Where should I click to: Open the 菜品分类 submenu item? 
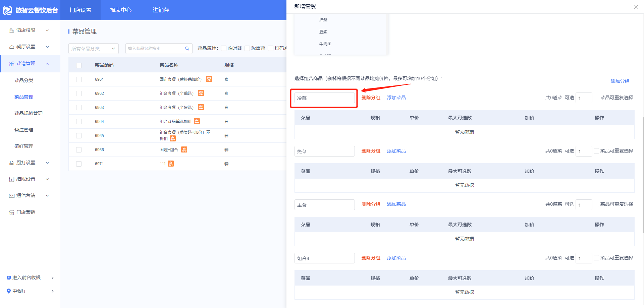point(24,80)
